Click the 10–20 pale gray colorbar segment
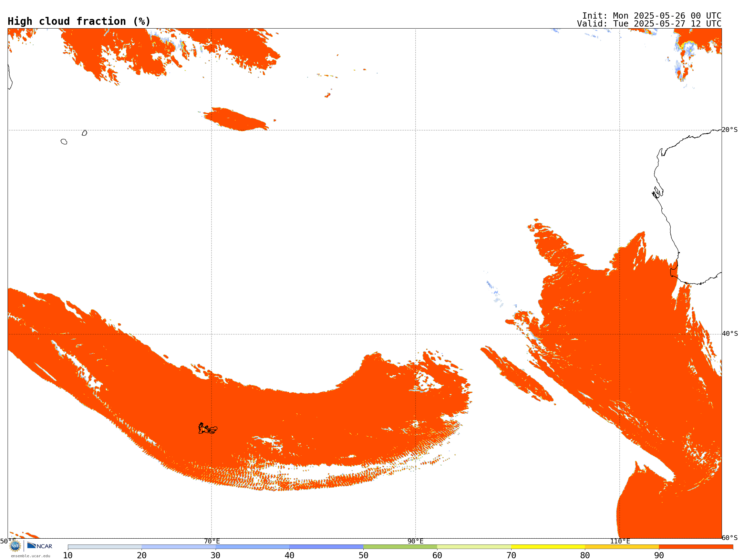744x560 pixels. [105, 547]
